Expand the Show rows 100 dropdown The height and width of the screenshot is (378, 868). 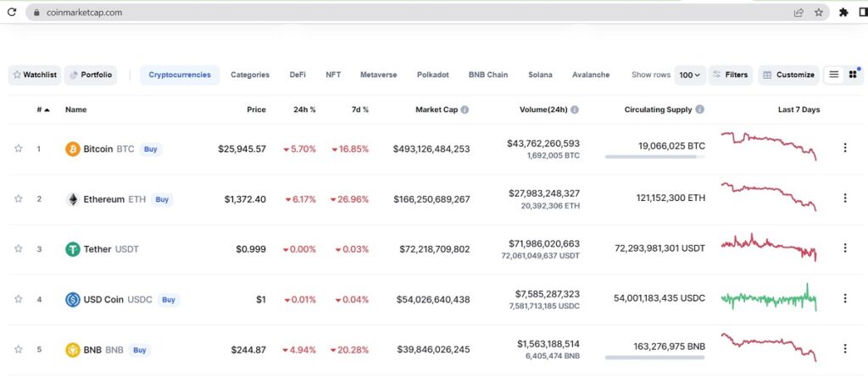(x=690, y=75)
